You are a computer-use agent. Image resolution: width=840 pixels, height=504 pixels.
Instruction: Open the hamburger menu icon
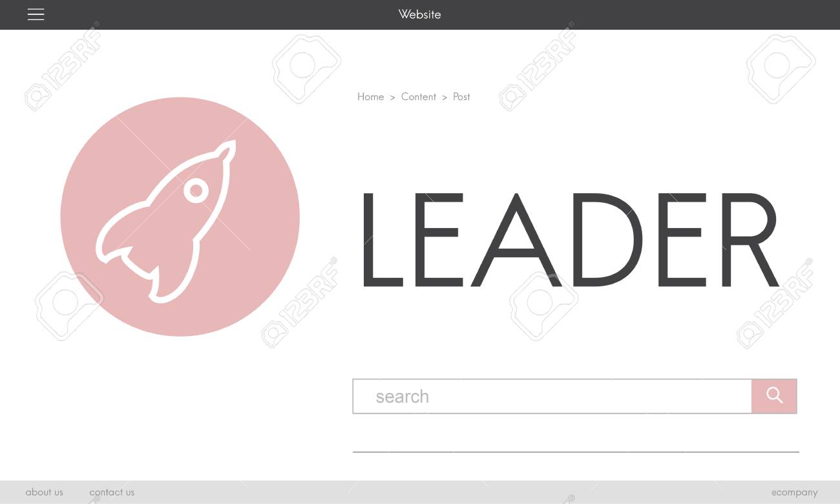[36, 14]
